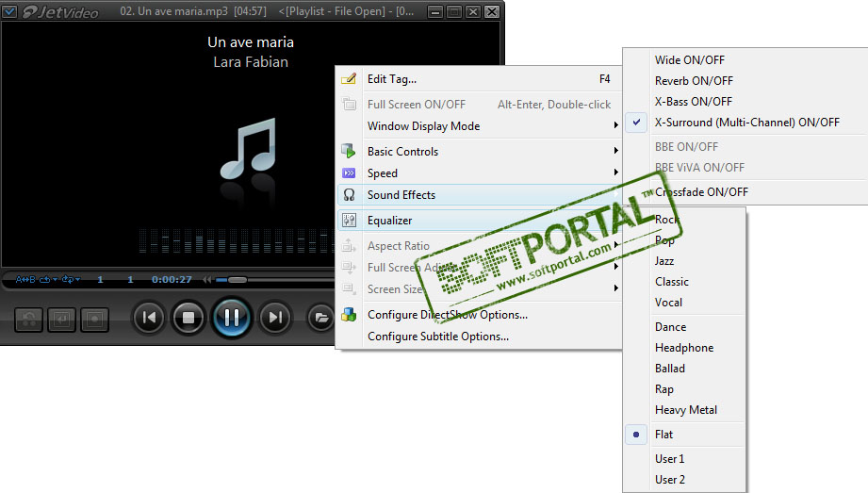Image resolution: width=868 pixels, height=493 pixels.
Task: Choose the Ballad preset
Action: (670, 369)
